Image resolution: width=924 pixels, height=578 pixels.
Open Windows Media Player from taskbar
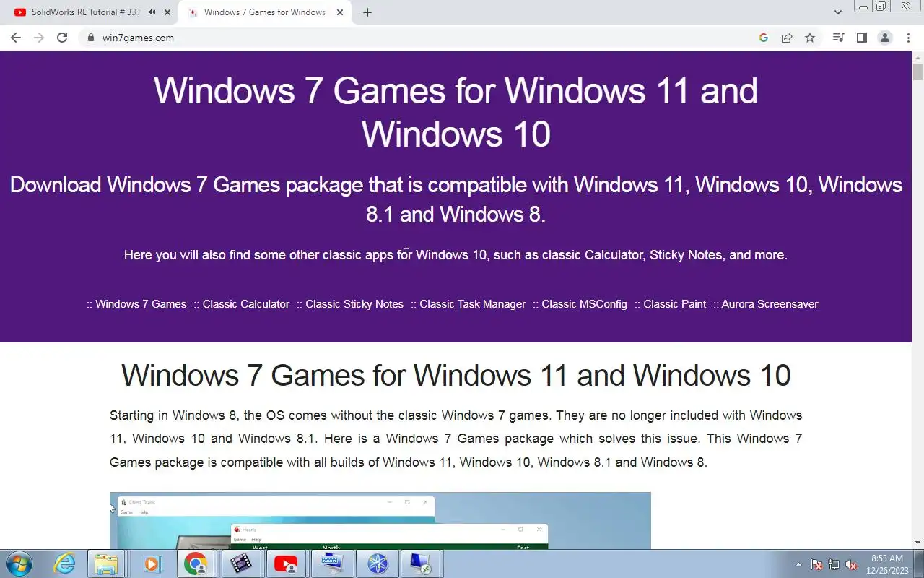[x=152, y=564]
